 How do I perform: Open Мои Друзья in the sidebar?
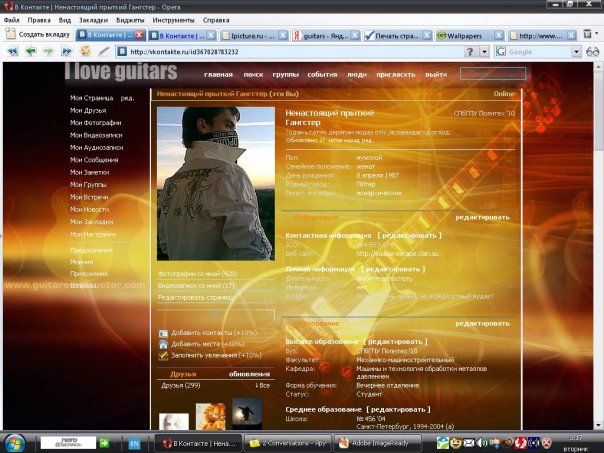pyautogui.click(x=88, y=111)
